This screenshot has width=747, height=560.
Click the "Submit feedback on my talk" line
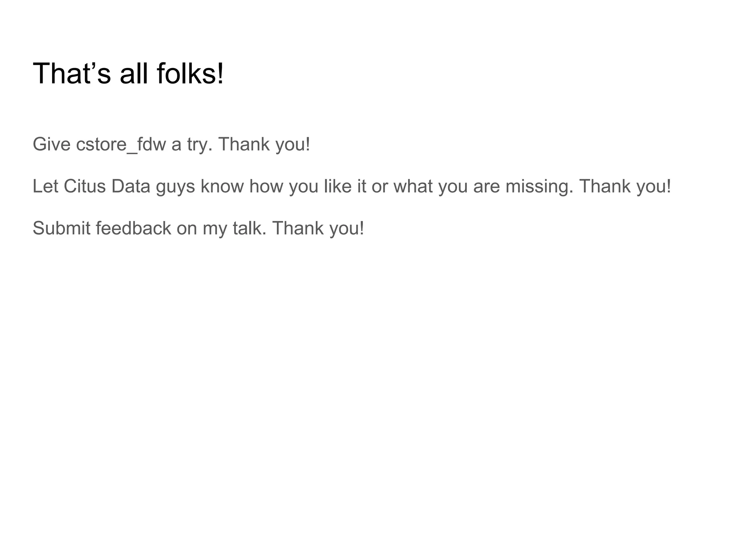tap(198, 228)
